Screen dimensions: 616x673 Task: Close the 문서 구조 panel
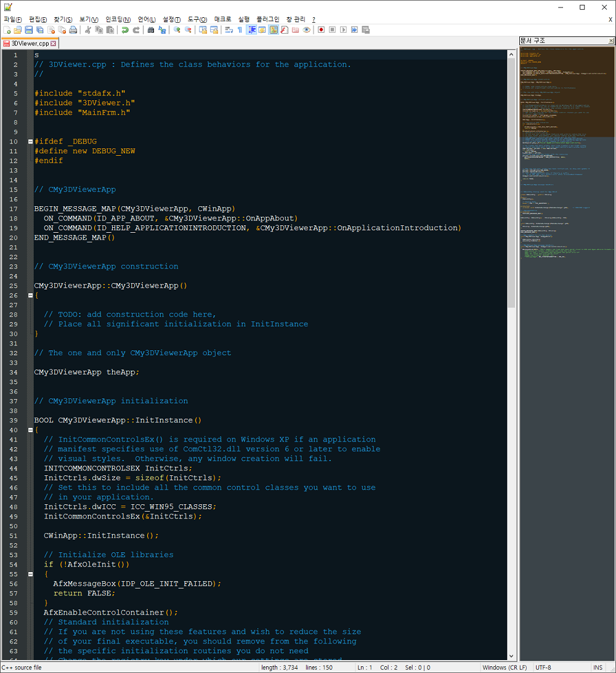(611, 41)
